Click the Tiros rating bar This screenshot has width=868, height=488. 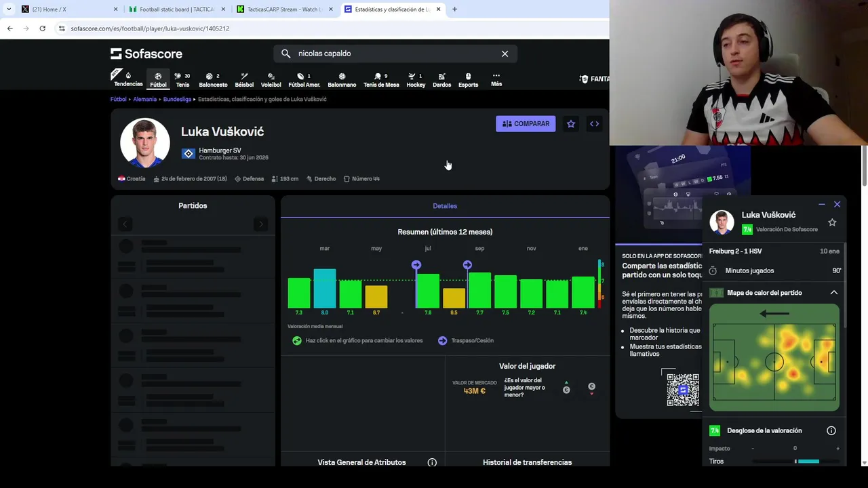tap(796, 462)
